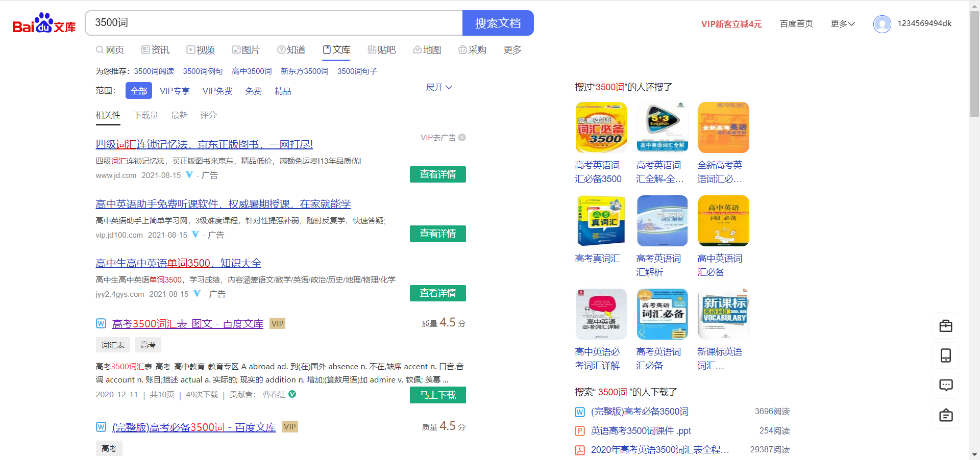The image size is (980, 460).
Task: Click VIP badge next to (完整版)高考必备3500词
Action: (290, 427)
